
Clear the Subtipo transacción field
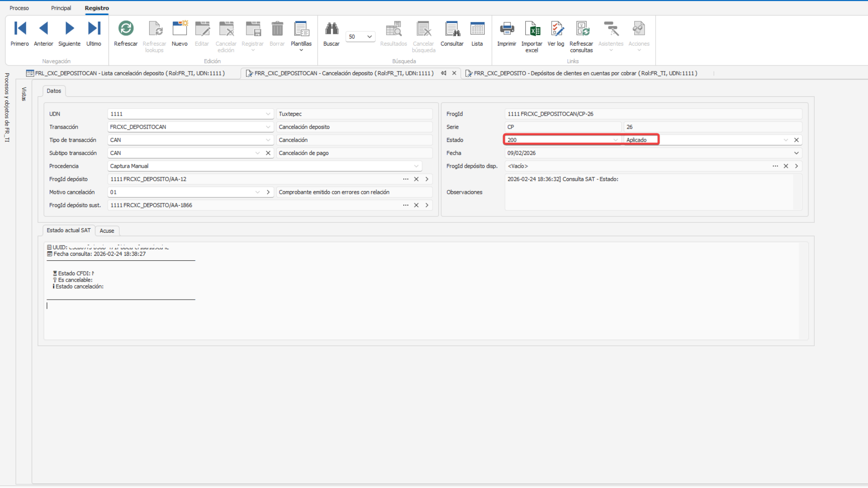click(268, 153)
